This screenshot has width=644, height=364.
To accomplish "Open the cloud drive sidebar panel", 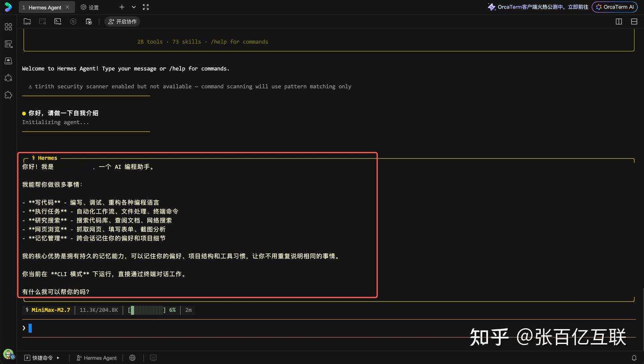I will click(x=8, y=60).
